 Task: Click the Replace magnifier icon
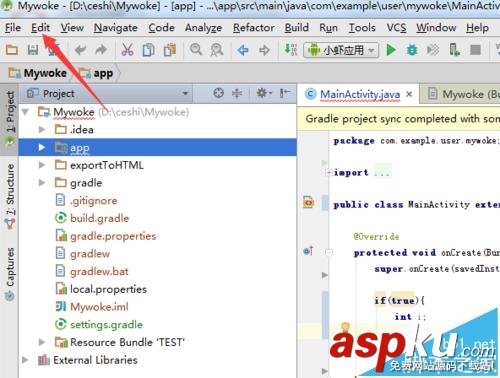(217, 50)
